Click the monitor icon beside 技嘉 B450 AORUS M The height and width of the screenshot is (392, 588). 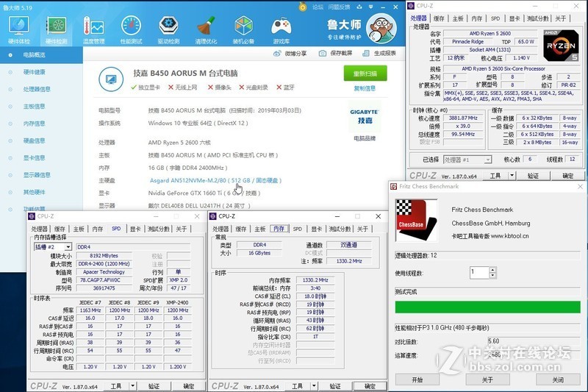tap(111, 79)
